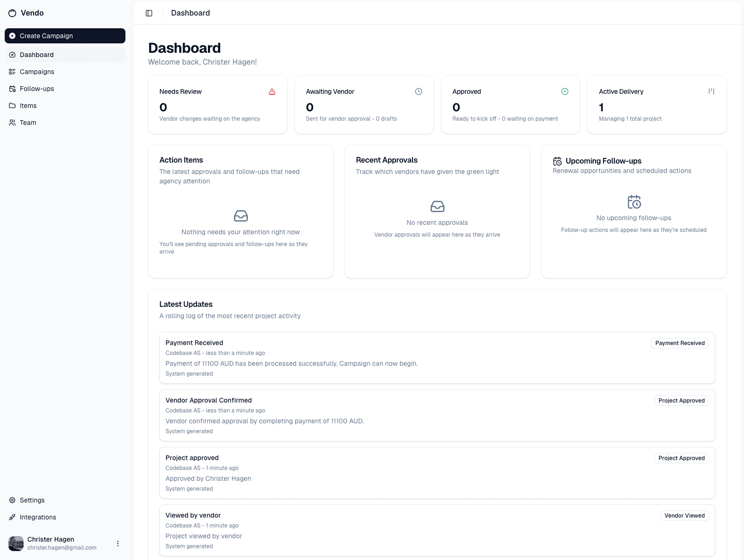Screen dimensions: 744x560
Task: Click the Approved green check icon
Action: 565,91
